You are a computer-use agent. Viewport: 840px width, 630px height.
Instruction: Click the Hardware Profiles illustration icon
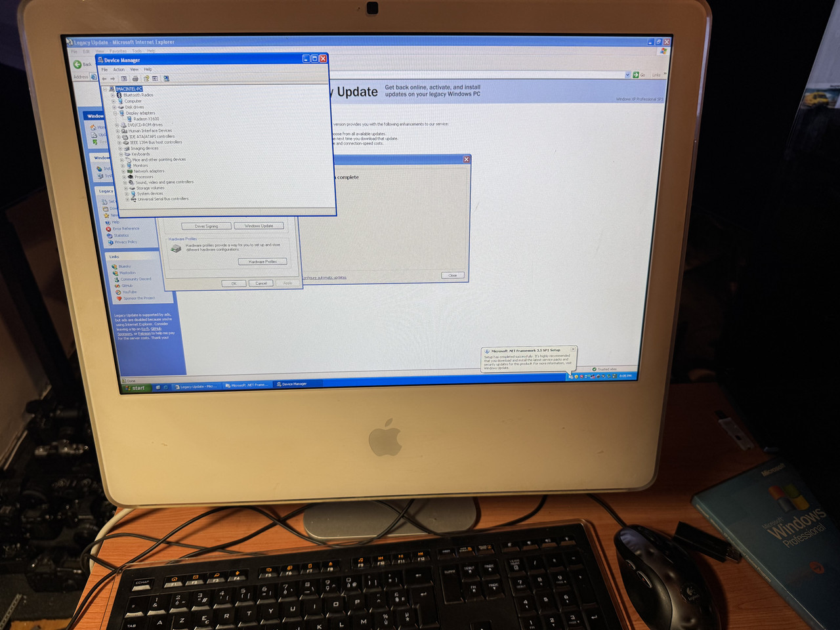176,248
